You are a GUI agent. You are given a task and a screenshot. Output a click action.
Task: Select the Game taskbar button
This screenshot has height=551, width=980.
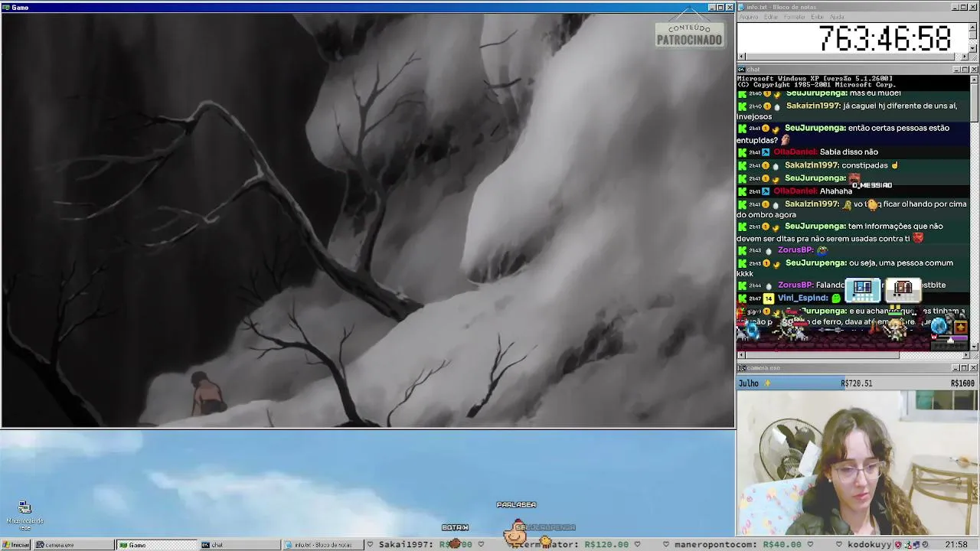(157, 545)
